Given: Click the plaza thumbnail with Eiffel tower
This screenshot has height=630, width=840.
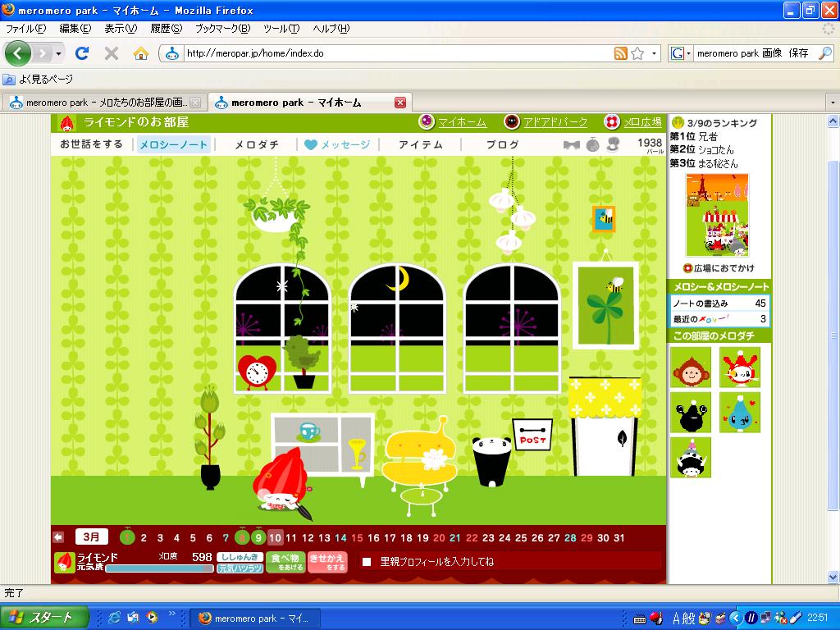Looking at the screenshot, I should click(x=717, y=216).
